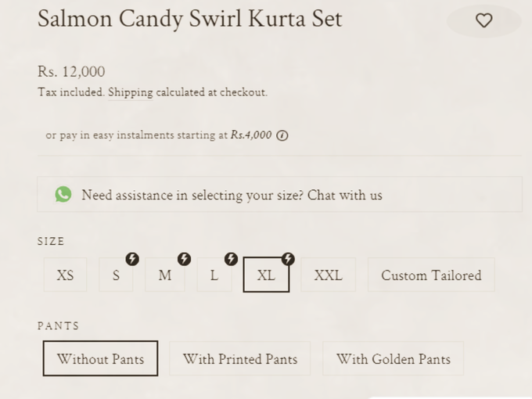Pick size XXL

[x=328, y=275]
